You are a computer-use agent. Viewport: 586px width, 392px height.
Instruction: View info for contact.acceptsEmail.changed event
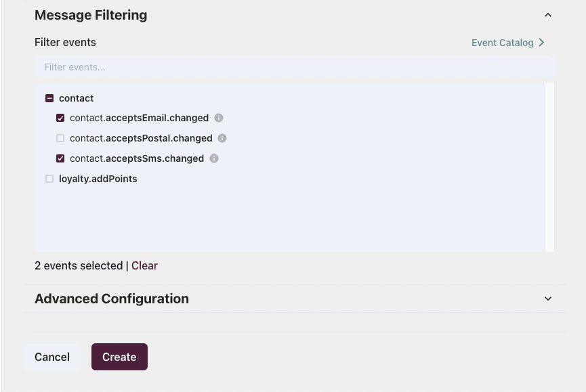(218, 118)
